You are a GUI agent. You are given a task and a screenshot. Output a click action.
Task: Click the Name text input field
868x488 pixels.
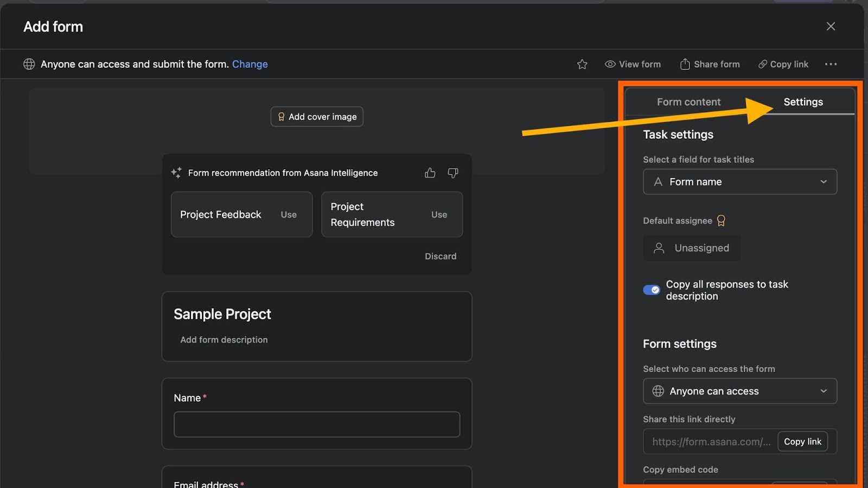click(317, 424)
